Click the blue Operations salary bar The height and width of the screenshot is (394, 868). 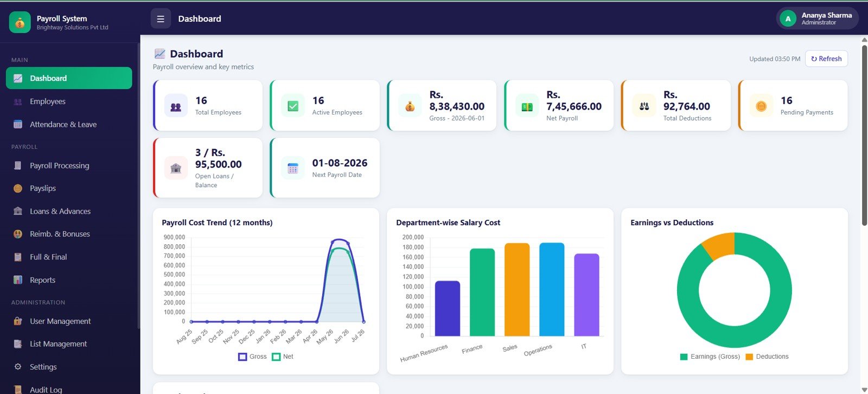[x=552, y=289]
